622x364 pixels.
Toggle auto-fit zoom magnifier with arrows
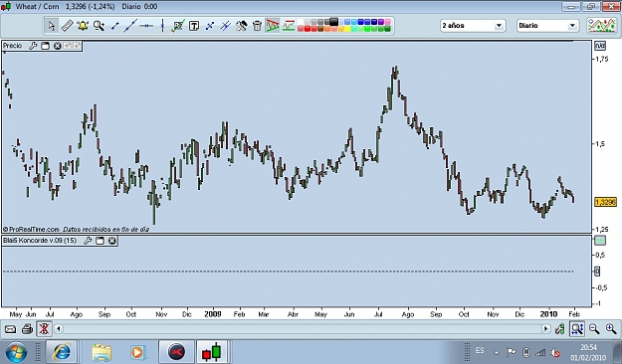tap(577, 329)
